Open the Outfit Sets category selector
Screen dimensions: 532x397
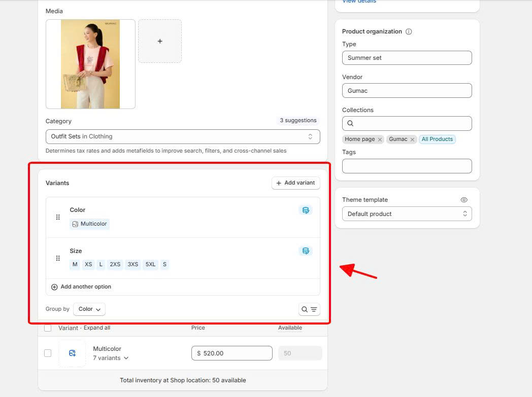tap(183, 136)
